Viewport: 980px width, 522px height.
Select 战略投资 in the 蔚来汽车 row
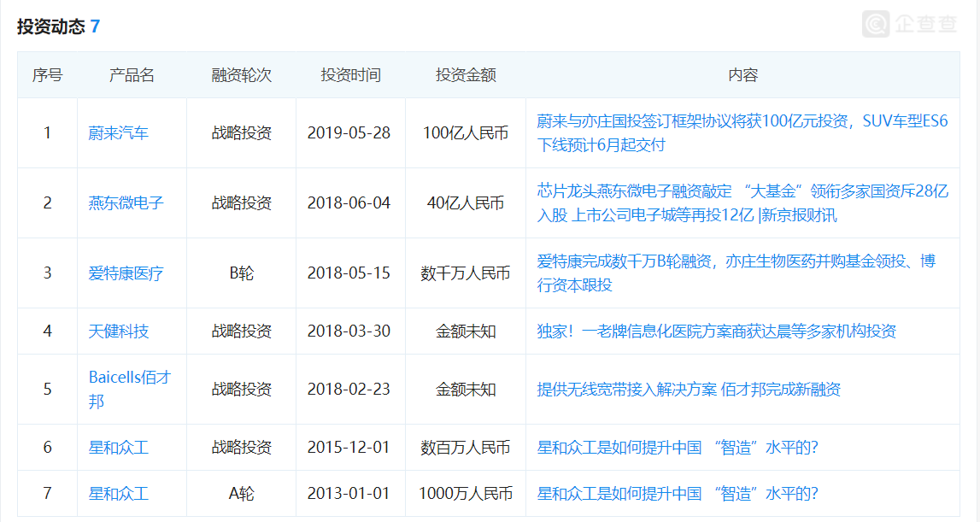coord(241,133)
